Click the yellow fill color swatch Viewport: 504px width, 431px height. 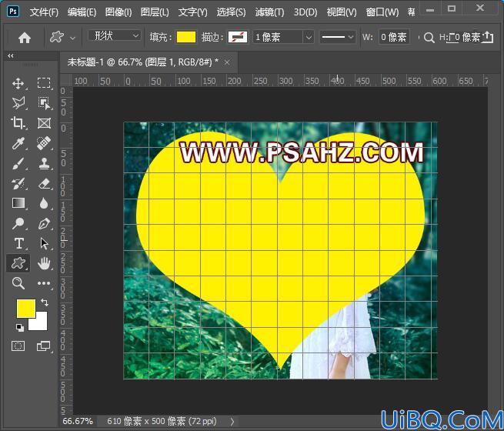(185, 37)
